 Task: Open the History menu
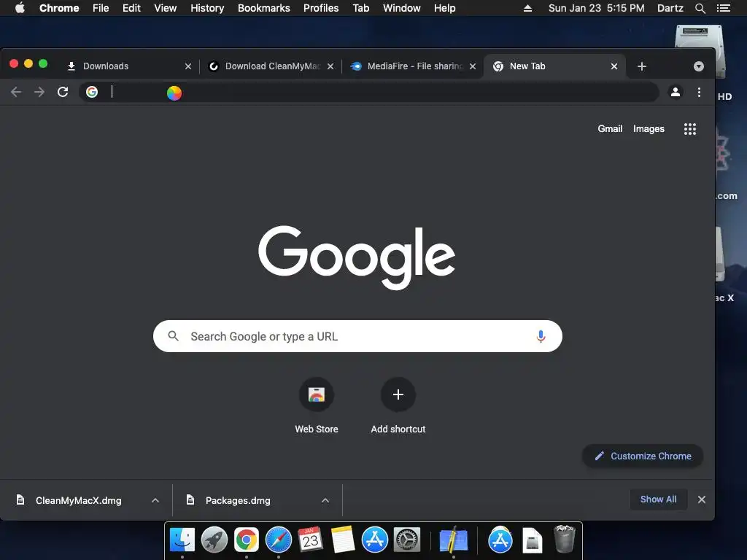pyautogui.click(x=207, y=8)
